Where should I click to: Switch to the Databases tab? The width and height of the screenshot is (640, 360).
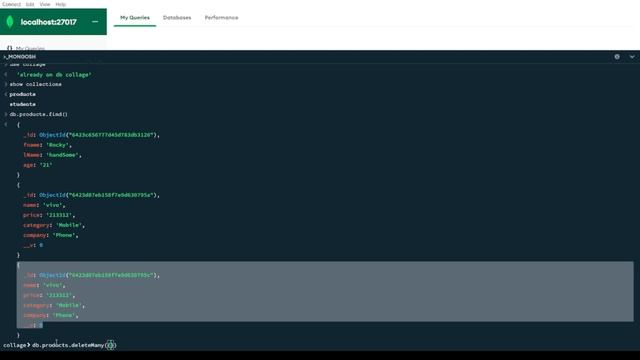tap(177, 18)
